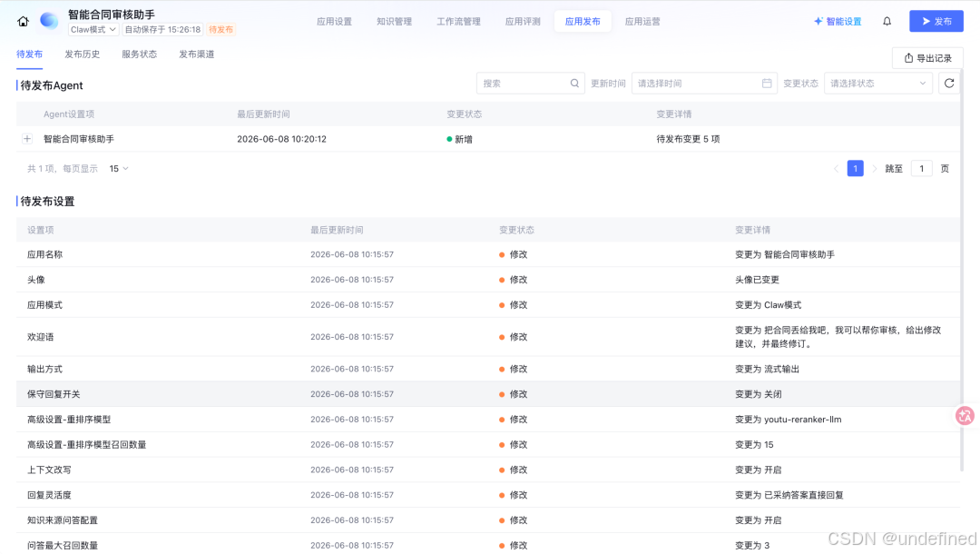The width and height of the screenshot is (980, 554).
Task: Open the 工作流管理 tab
Action: 459,21
